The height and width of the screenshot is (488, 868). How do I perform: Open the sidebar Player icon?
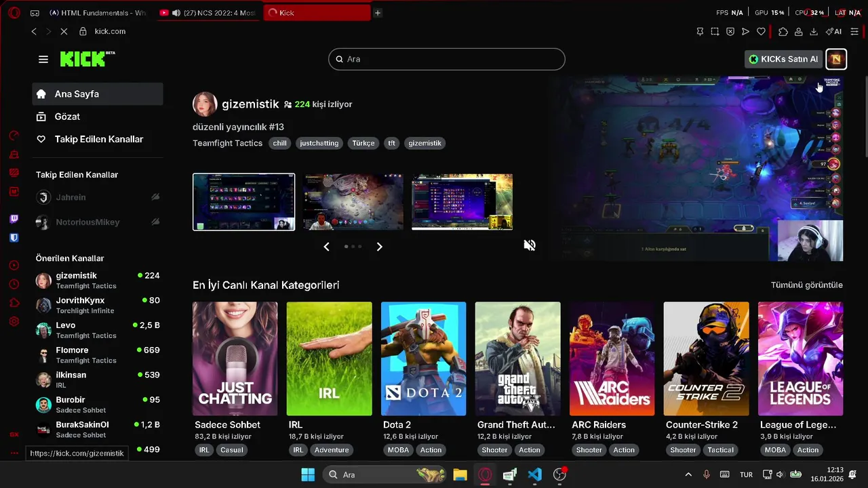pyautogui.click(x=14, y=265)
